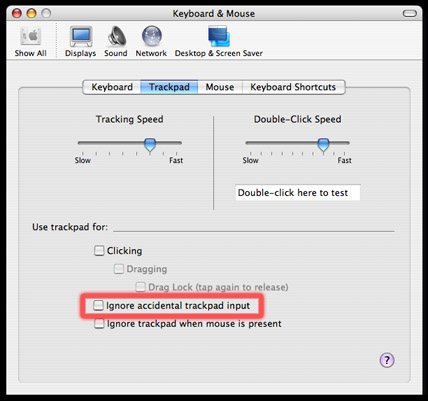The width and height of the screenshot is (428, 401).
Task: Toggle the Drag Lock checkbox
Action: 140,287
